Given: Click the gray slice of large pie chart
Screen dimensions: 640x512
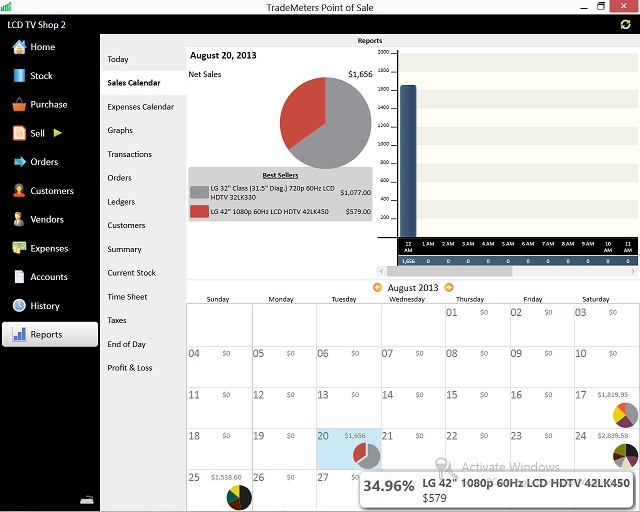Looking at the screenshot, I should 343,131.
